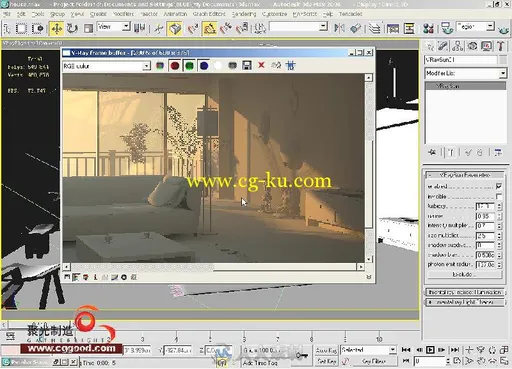Image resolution: width=512 pixels, height=369 pixels.
Task: Toggle the red channel button in frame buffer
Action: point(175,65)
